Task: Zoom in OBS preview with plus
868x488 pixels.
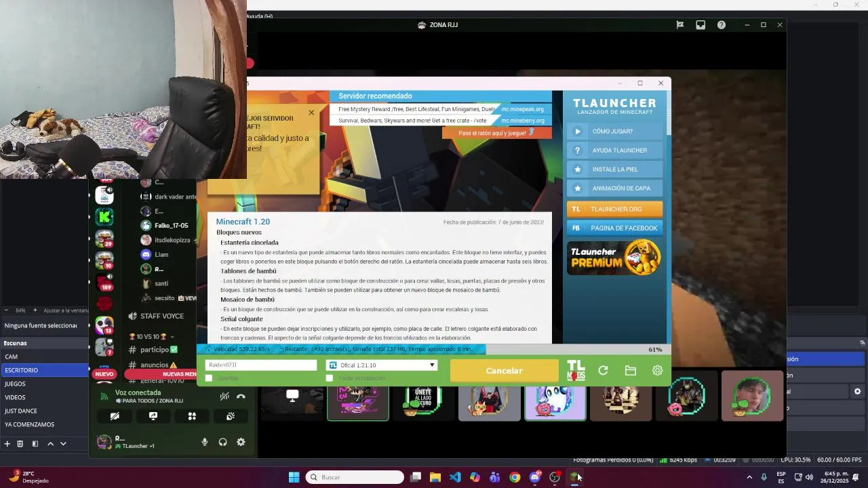Action: (35, 310)
